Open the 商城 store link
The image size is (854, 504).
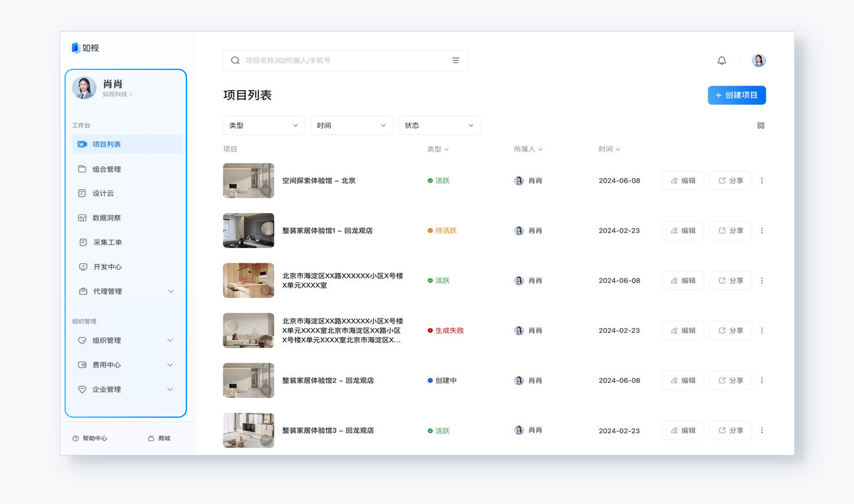coord(159,438)
